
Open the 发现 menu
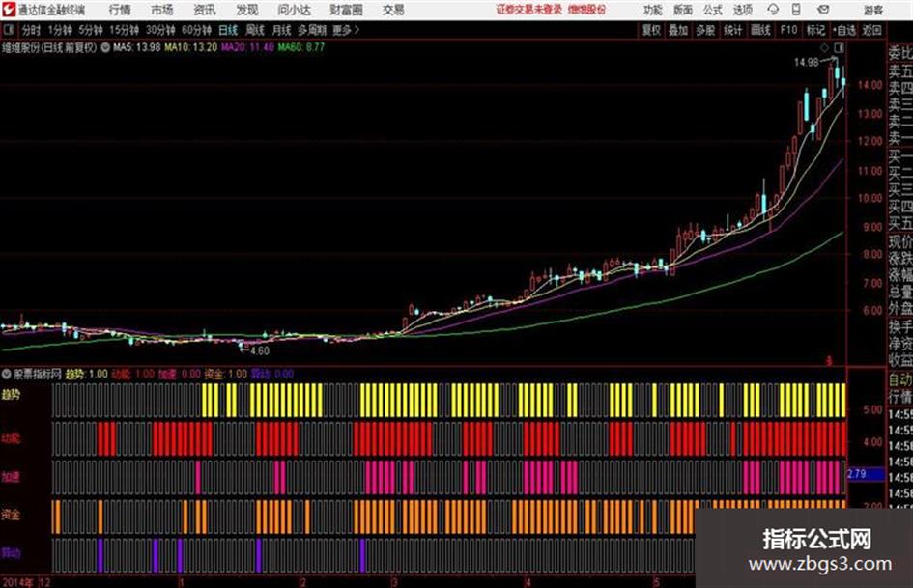tap(247, 10)
